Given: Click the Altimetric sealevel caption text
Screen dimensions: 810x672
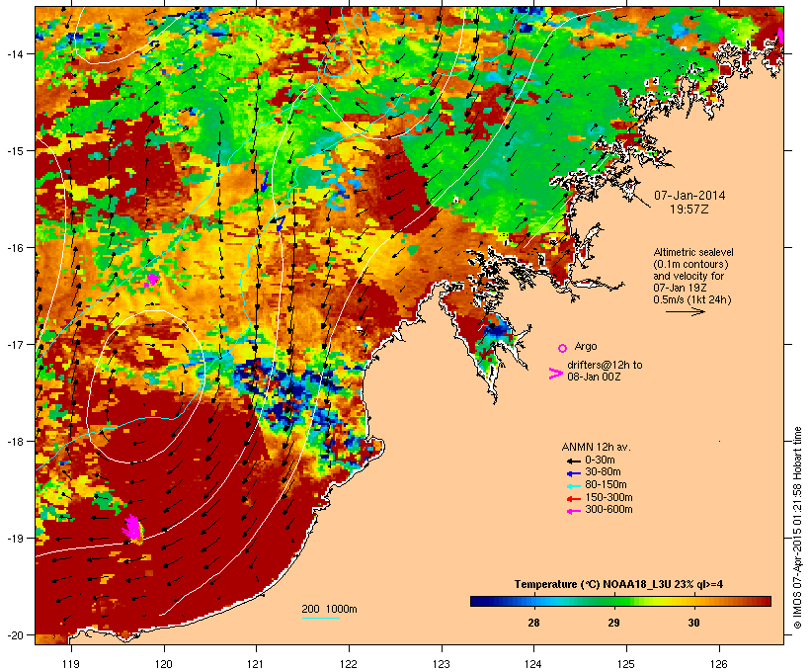Looking at the screenshot, I should pos(693,252).
